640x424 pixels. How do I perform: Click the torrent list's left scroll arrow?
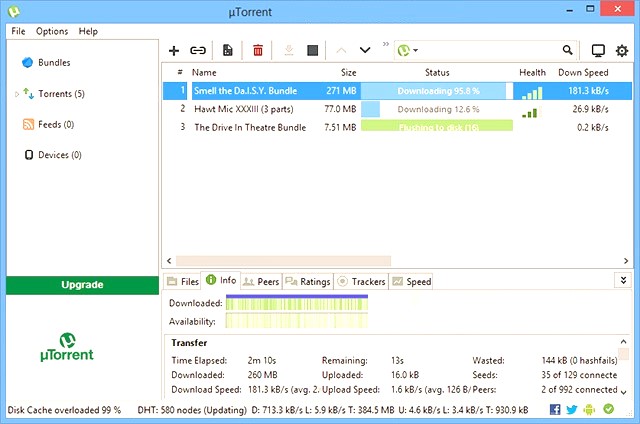pyautogui.click(x=169, y=261)
